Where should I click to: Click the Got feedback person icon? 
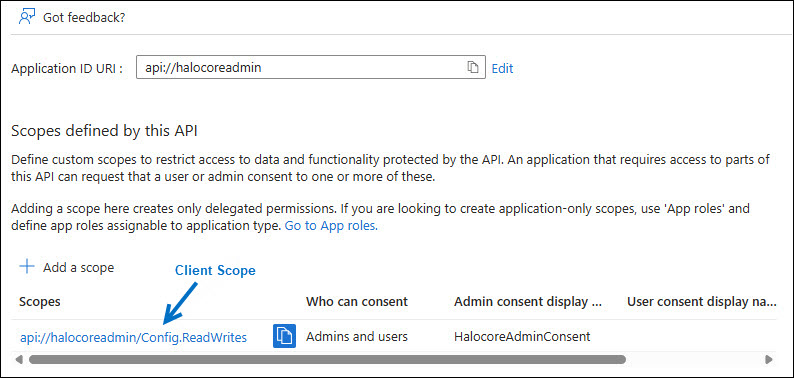26,17
